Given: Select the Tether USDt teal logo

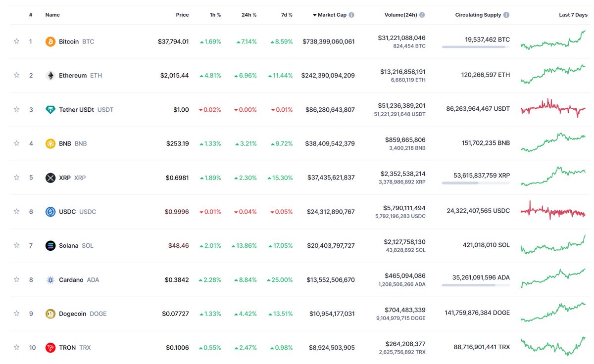Looking at the screenshot, I should coord(50,109).
